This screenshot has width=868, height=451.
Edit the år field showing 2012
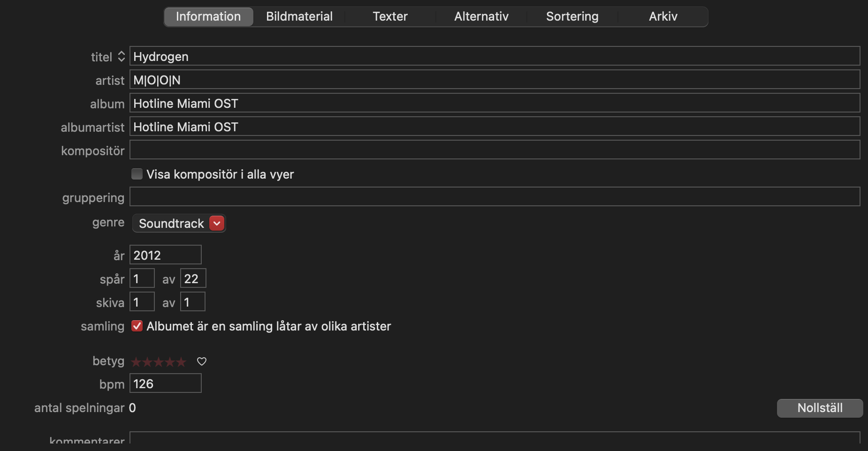coord(166,255)
